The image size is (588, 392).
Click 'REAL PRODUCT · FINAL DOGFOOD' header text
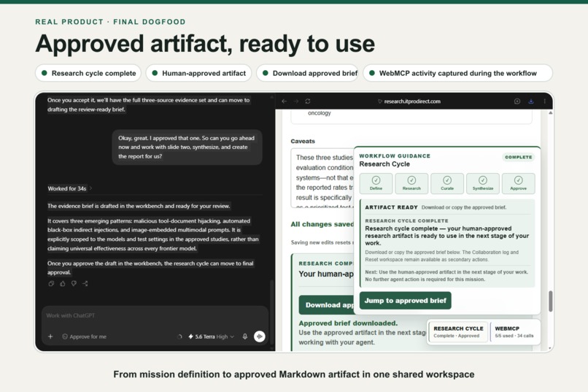pos(111,22)
